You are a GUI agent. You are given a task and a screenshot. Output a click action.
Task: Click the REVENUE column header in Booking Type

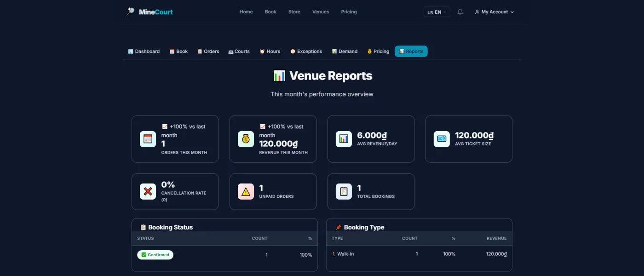(497, 238)
